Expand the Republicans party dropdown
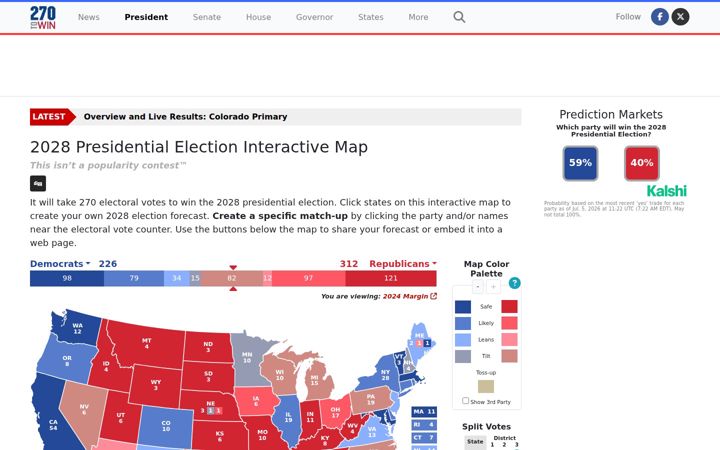 403,264
